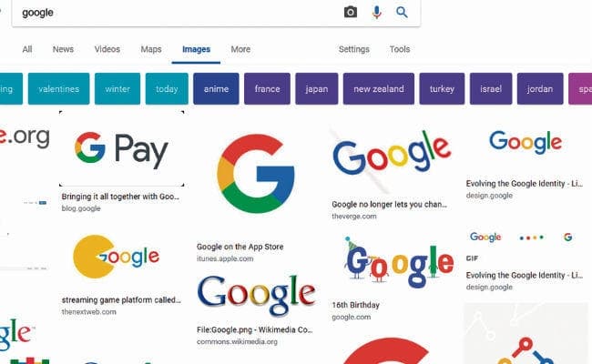The width and height of the screenshot is (592, 364).
Task: Open the Pac-Man Google logo image
Action: [x=117, y=257]
